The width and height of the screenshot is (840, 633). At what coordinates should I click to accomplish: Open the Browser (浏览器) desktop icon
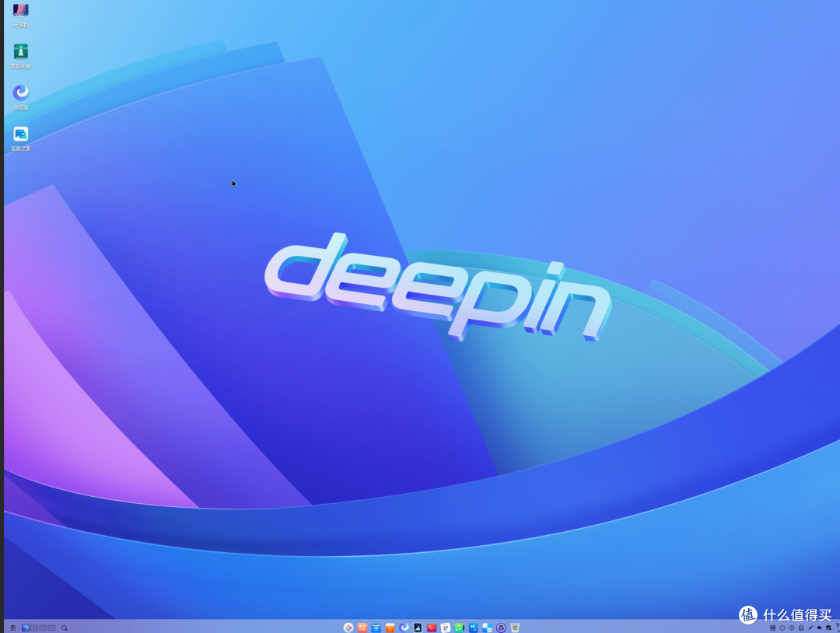[x=21, y=97]
